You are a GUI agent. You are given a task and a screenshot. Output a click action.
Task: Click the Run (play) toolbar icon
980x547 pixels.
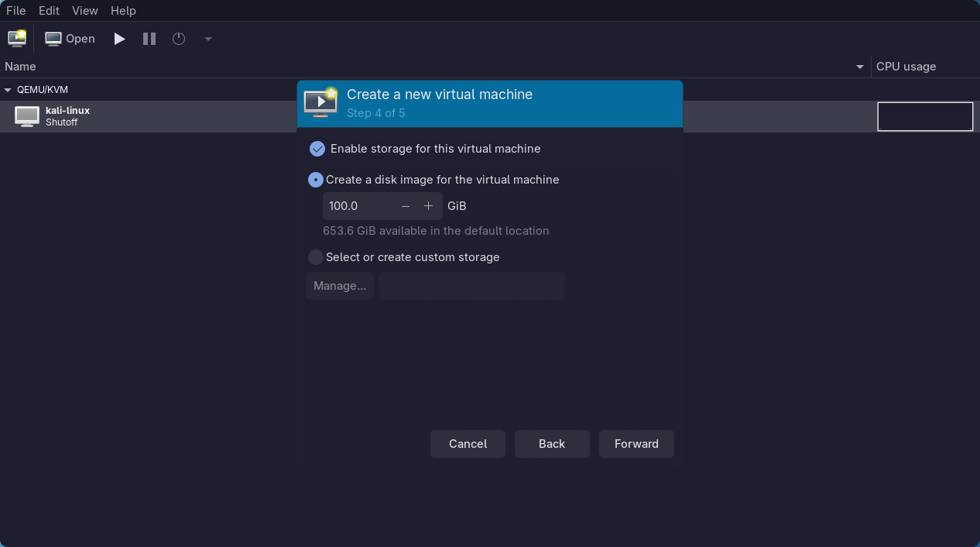[118, 38]
